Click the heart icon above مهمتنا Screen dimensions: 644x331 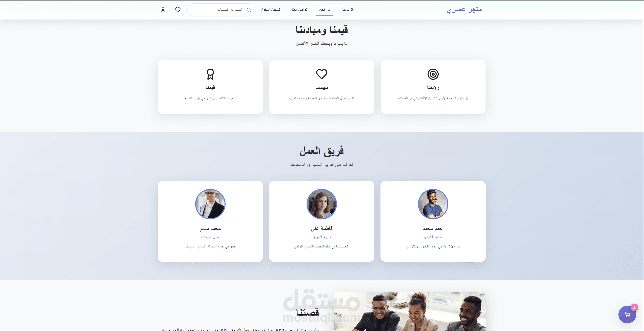pos(322,74)
